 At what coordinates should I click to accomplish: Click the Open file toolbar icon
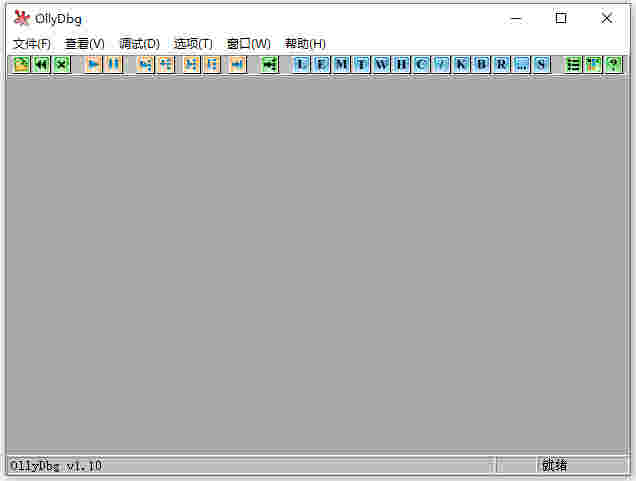(21, 64)
